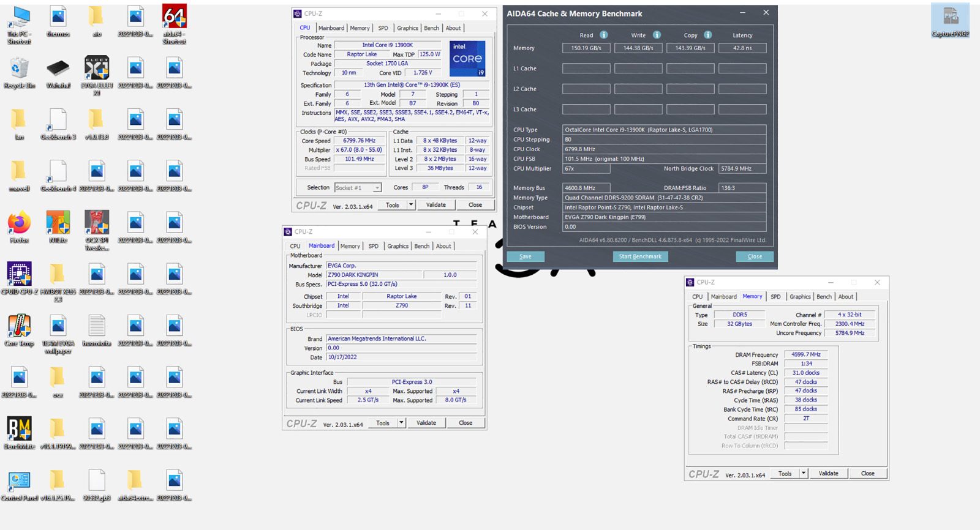Viewport: 980px width, 530px height.
Task: Launch the BenchMate desktop shortcut
Action: point(19,434)
